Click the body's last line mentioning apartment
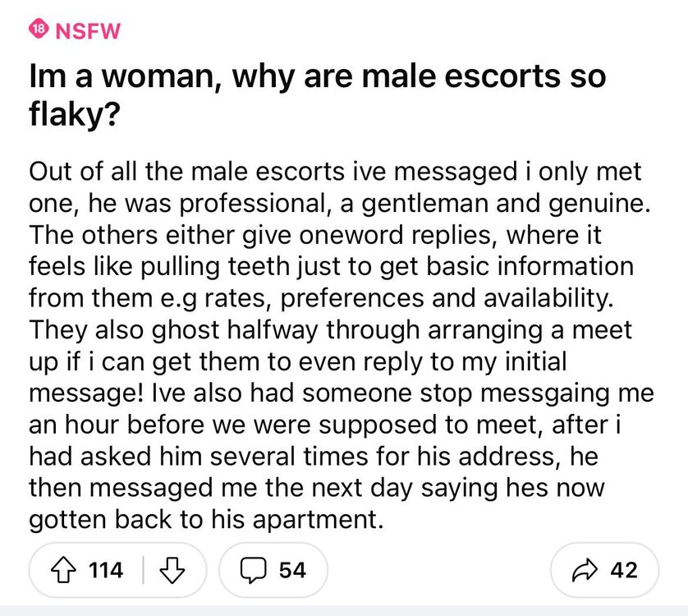 click(x=206, y=519)
